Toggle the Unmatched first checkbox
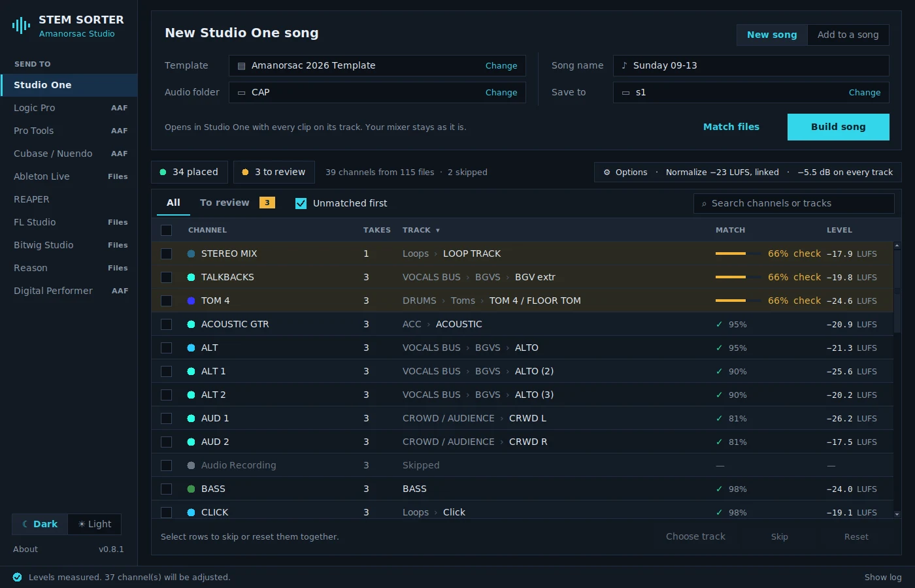Viewport: 915px width, 588px height. pos(301,203)
